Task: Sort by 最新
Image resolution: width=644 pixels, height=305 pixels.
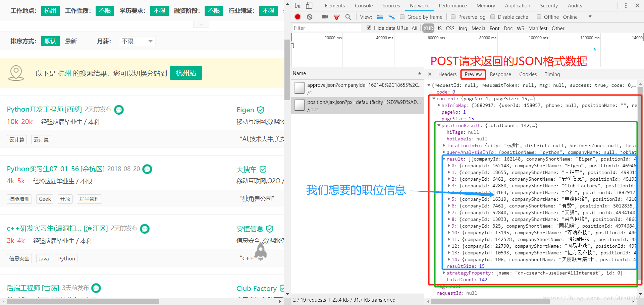Action: (x=71, y=41)
